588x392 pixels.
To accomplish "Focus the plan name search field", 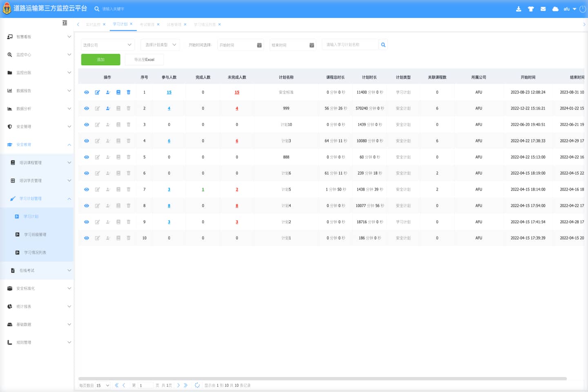I will (x=350, y=45).
